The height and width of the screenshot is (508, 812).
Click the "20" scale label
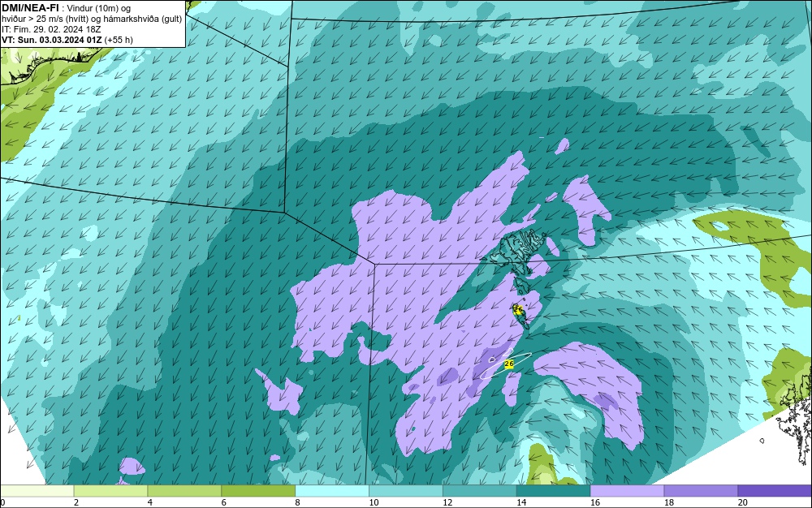743,502
